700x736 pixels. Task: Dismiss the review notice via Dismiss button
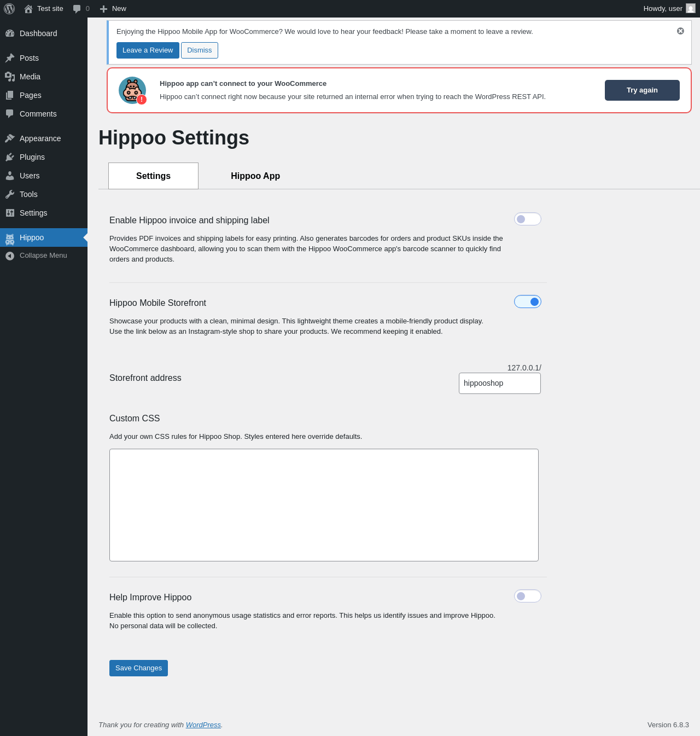[200, 50]
